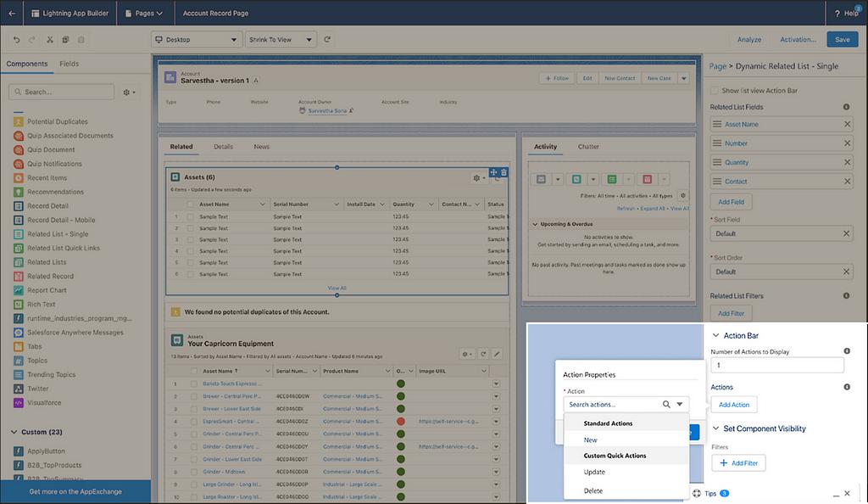The height and width of the screenshot is (504, 868).
Task: Refresh the canvas preview
Action: coord(327,40)
